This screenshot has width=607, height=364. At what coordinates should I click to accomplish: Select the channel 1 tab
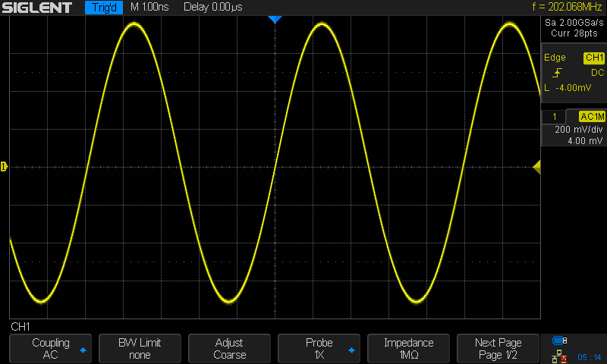tap(555, 117)
